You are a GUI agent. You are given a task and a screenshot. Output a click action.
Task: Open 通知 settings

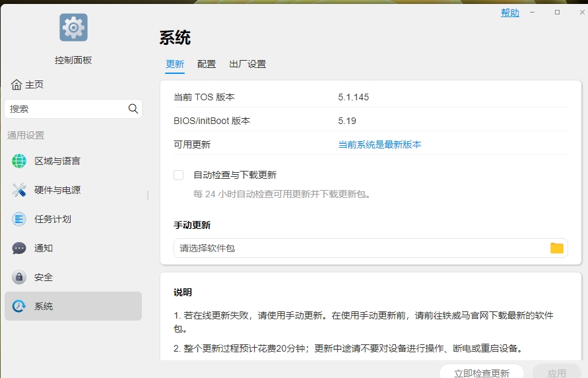point(73,248)
